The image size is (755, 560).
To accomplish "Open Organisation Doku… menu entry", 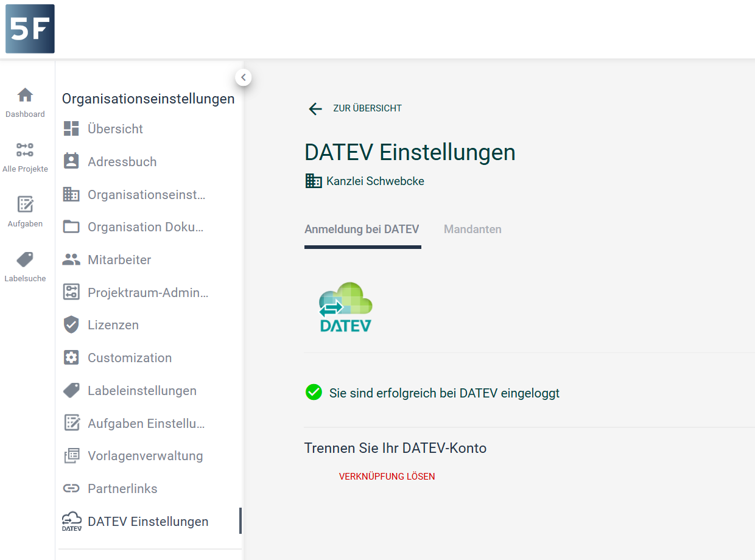I will point(146,227).
